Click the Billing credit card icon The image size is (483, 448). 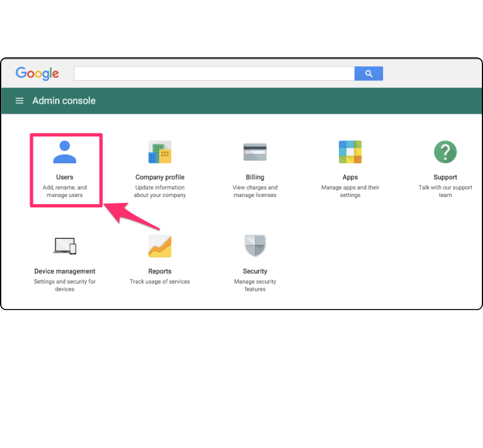pyautogui.click(x=255, y=152)
